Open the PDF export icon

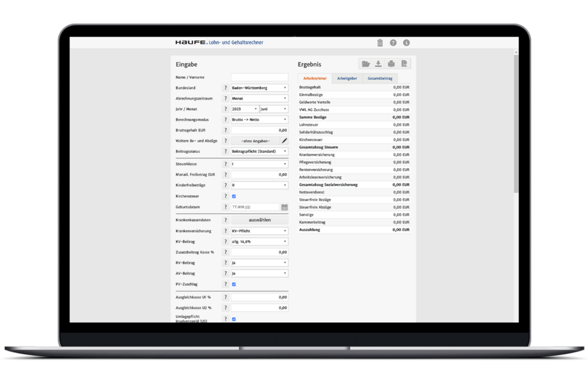click(x=404, y=64)
